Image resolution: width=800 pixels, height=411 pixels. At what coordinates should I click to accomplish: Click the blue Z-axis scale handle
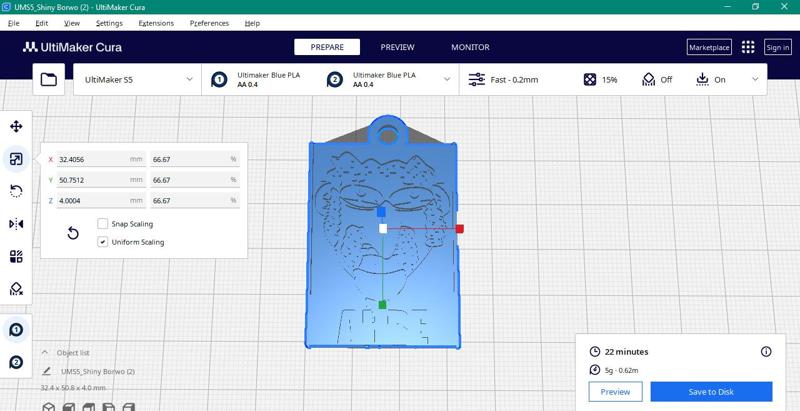pyautogui.click(x=381, y=212)
